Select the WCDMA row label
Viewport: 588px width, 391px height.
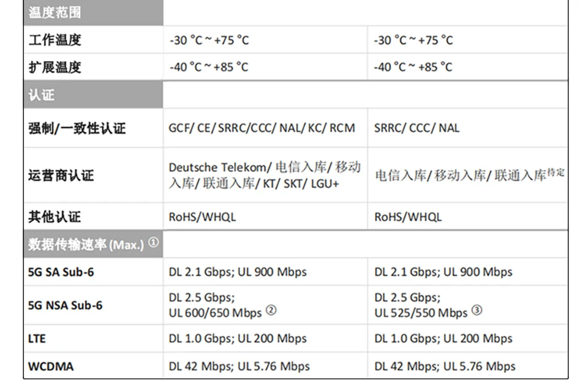(51, 367)
